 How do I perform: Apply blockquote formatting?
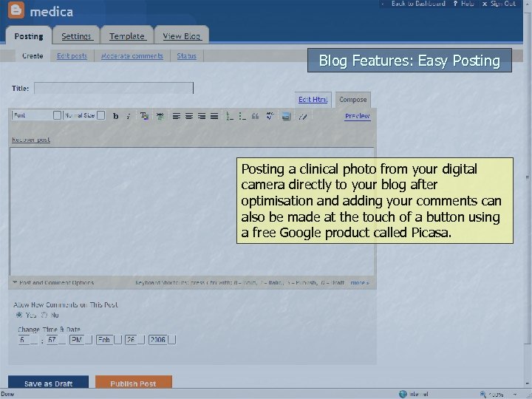click(x=255, y=116)
